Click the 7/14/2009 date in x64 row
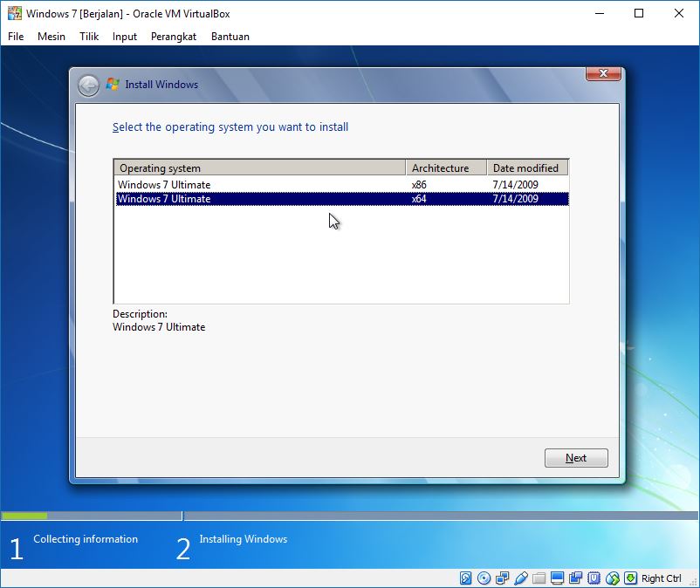 tap(515, 199)
